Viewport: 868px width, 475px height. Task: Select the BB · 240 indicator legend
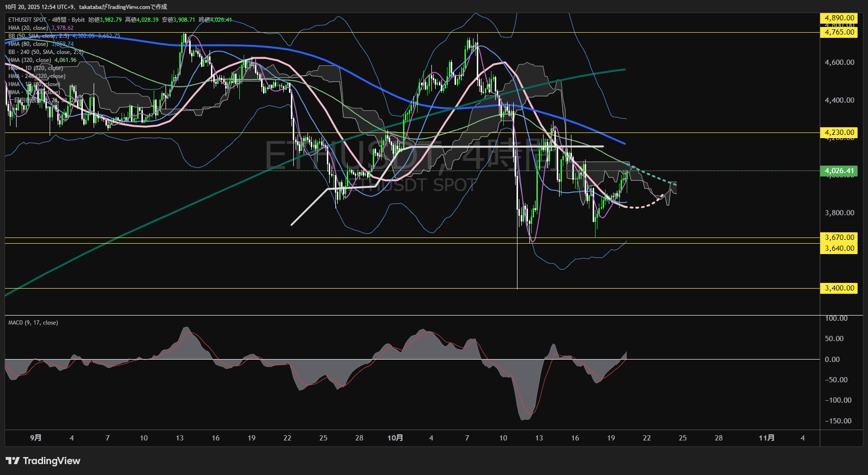[45, 52]
